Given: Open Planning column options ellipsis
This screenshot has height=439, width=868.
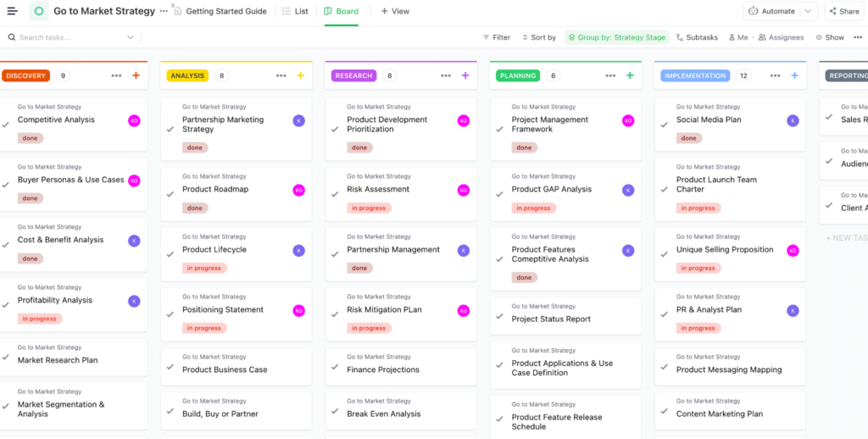Looking at the screenshot, I should tap(610, 75).
